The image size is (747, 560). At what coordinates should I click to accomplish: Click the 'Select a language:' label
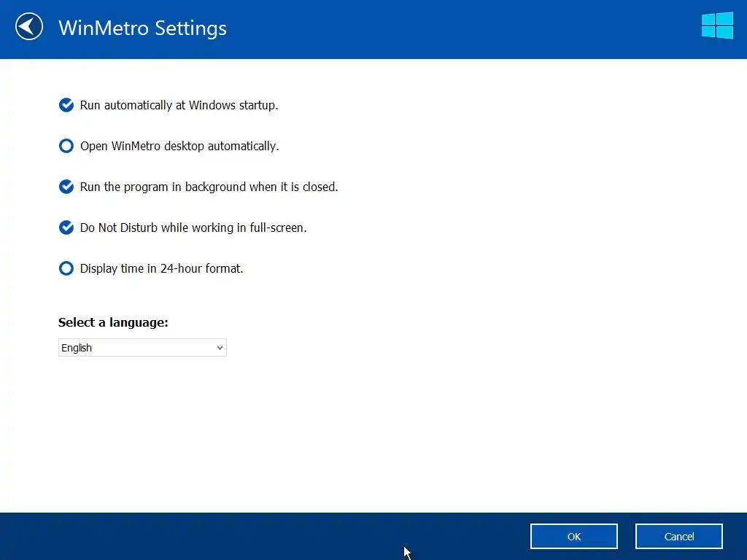[x=113, y=322]
